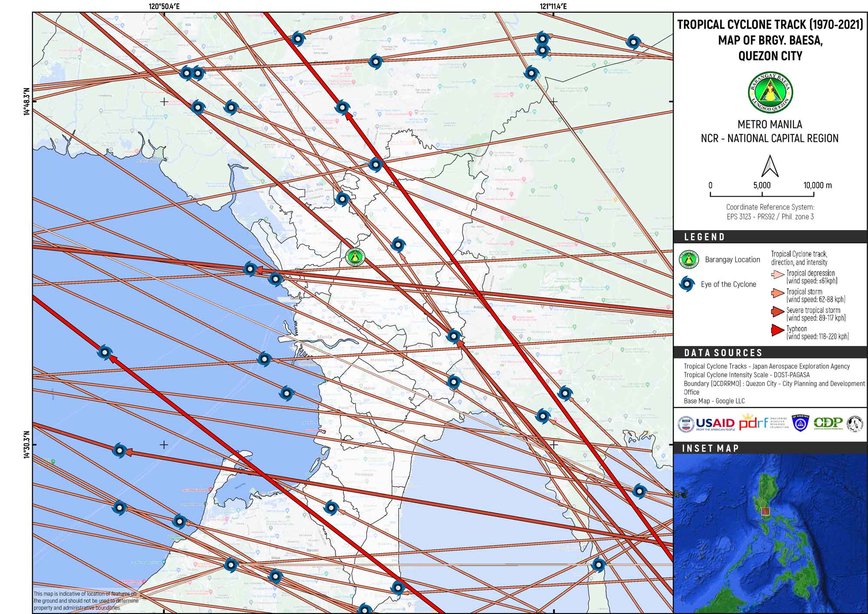Click the round Philippine map seal at far right
Viewport: 868px width, 614px height.
(855, 423)
